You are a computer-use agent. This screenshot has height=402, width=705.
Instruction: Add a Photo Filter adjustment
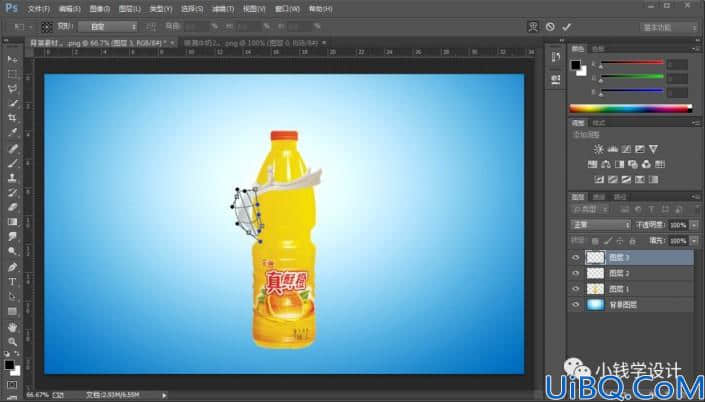pos(633,164)
